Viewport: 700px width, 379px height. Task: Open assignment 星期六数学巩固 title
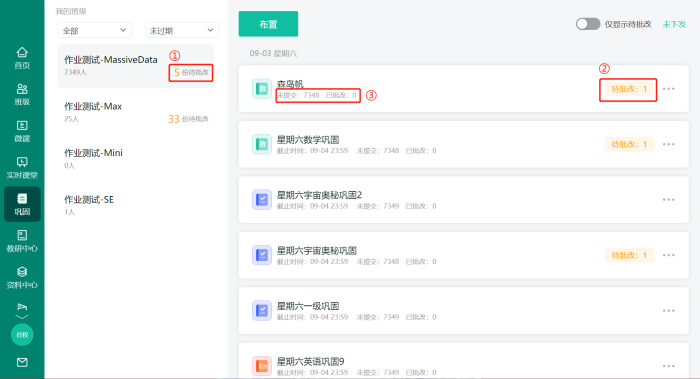tap(308, 140)
